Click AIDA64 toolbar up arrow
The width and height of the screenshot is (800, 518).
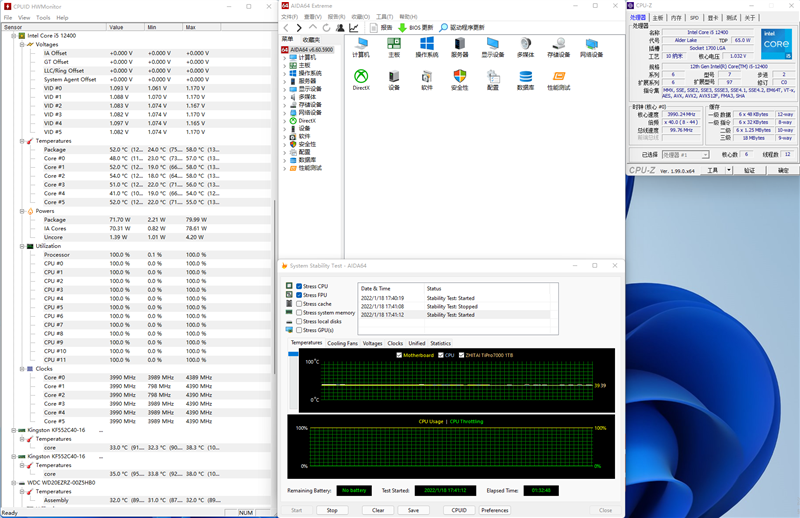pos(313,28)
